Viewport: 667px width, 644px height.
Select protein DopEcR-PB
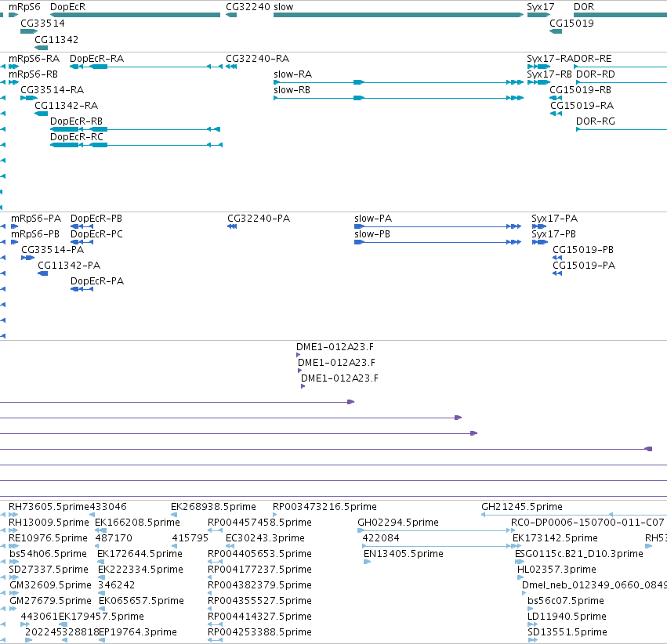(96, 218)
